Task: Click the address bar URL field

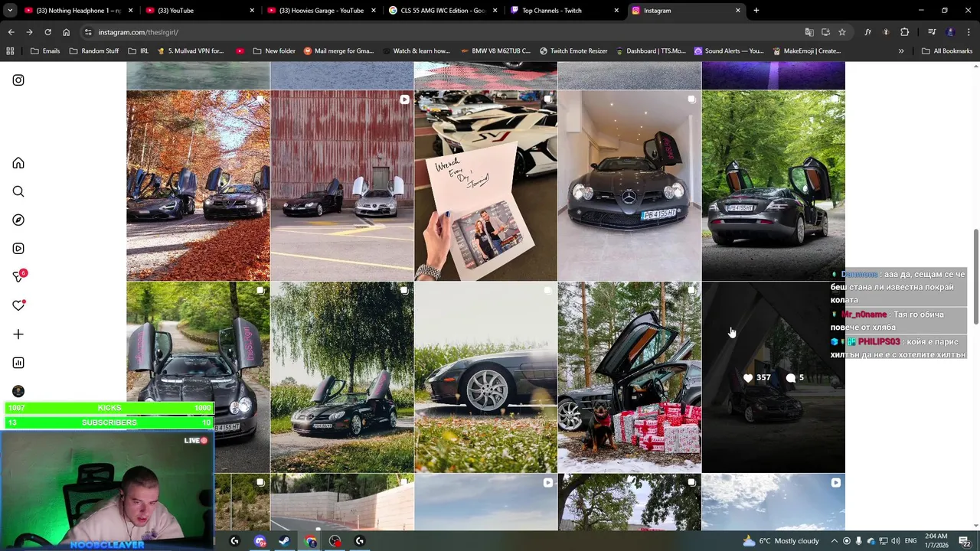Action: [444, 32]
